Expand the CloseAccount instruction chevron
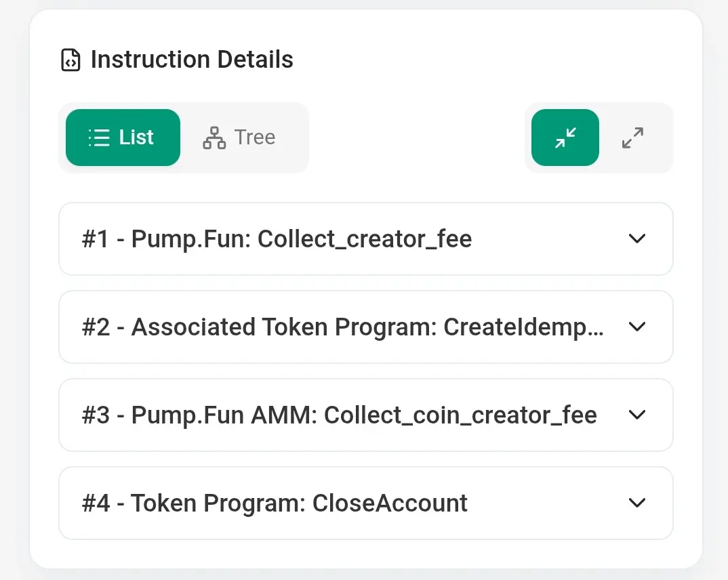The width and height of the screenshot is (728, 580). (x=636, y=503)
